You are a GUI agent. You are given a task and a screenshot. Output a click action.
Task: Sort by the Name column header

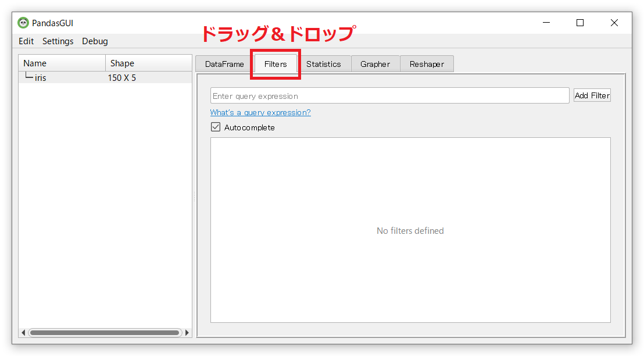click(62, 63)
